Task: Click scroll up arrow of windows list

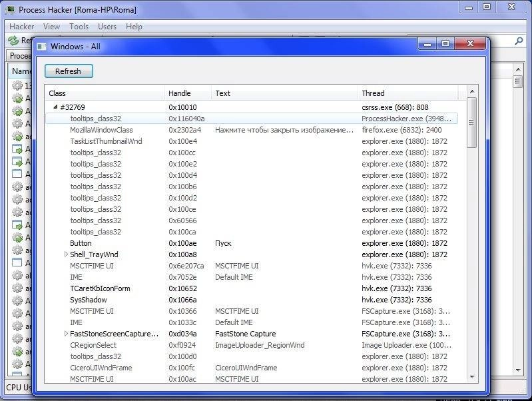Action: point(472,92)
